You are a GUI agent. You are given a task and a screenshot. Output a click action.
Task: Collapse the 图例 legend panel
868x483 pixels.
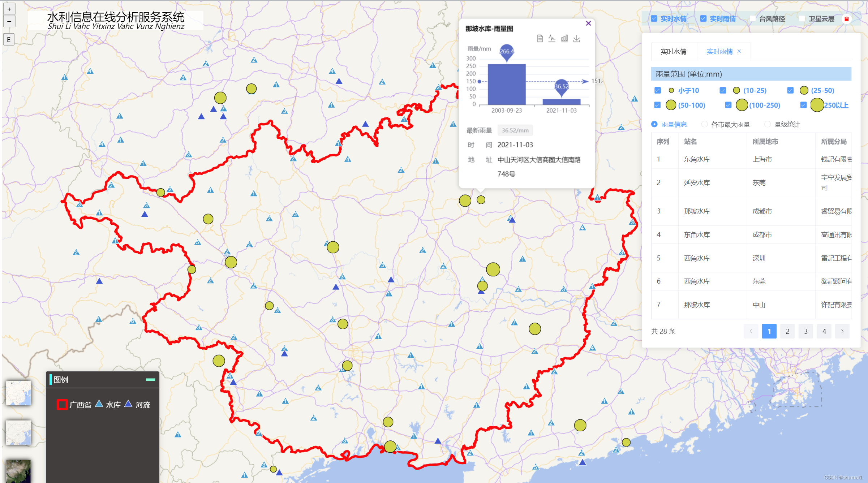click(150, 379)
